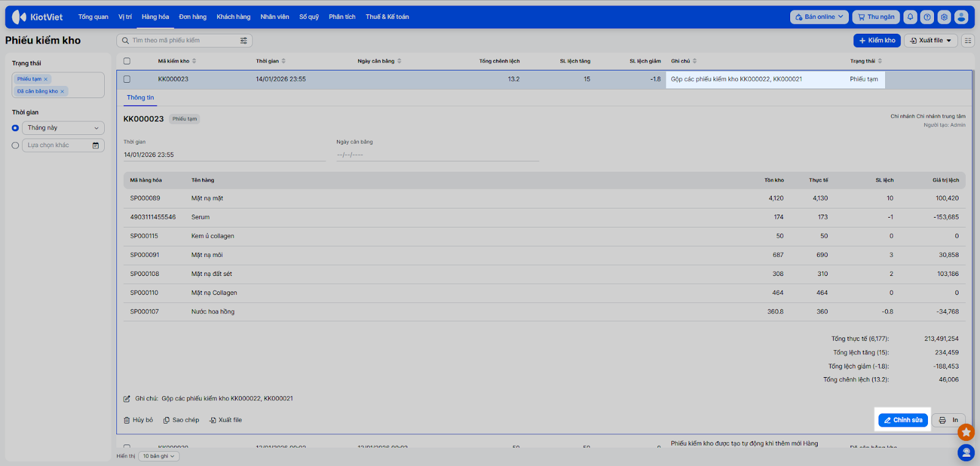This screenshot has width=980, height=466.
Task: Click the 'Tổng chênh lệch (13.2)' total value 46,006
Action: click(949, 380)
